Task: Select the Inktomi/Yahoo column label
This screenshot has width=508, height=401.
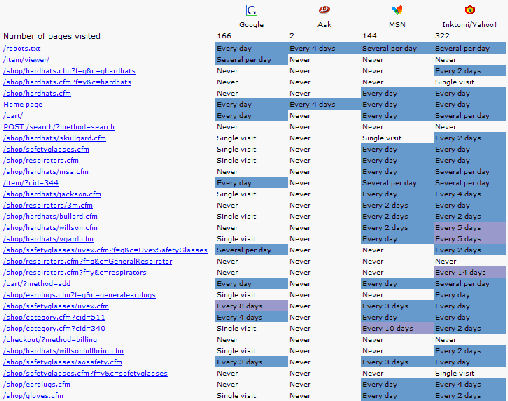Action: coord(469,24)
